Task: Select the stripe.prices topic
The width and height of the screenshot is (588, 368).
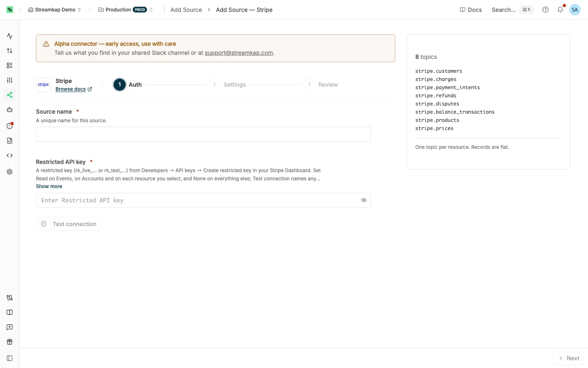Action: [434, 128]
